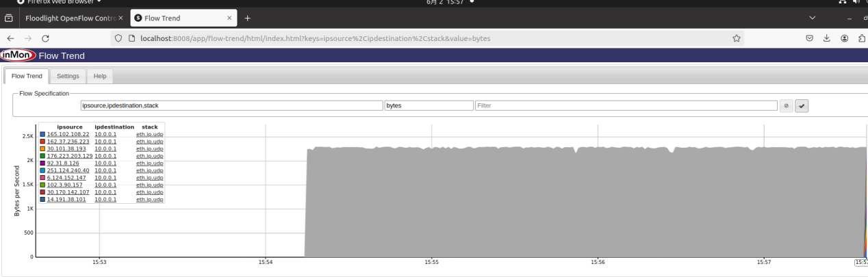Clear the flow specification with the circle icon
The image size is (868, 277).
click(x=787, y=105)
